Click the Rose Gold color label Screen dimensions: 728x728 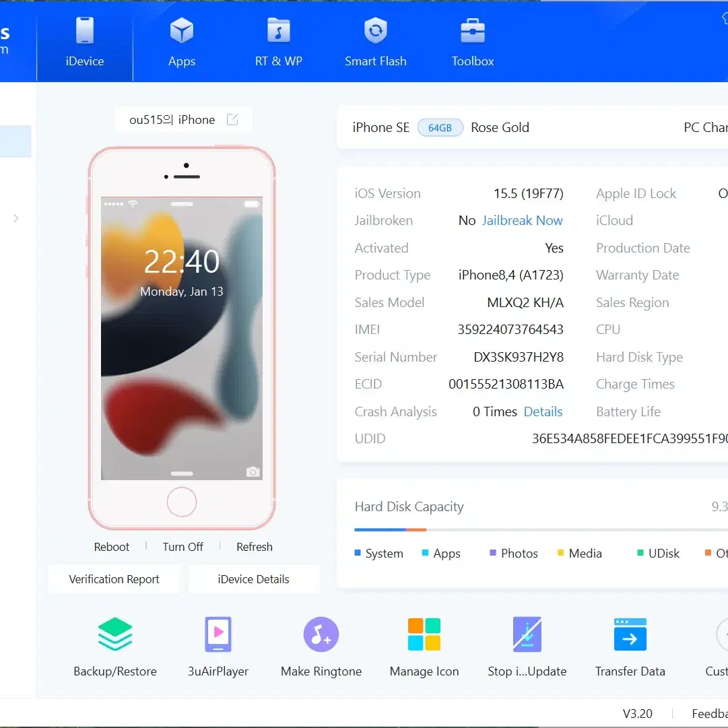500,128
